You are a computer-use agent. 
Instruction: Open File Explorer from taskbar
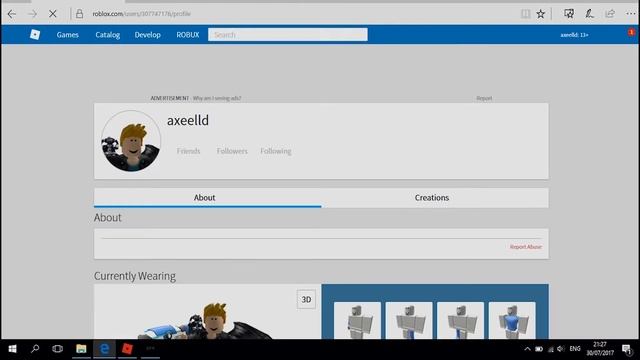coord(81,349)
